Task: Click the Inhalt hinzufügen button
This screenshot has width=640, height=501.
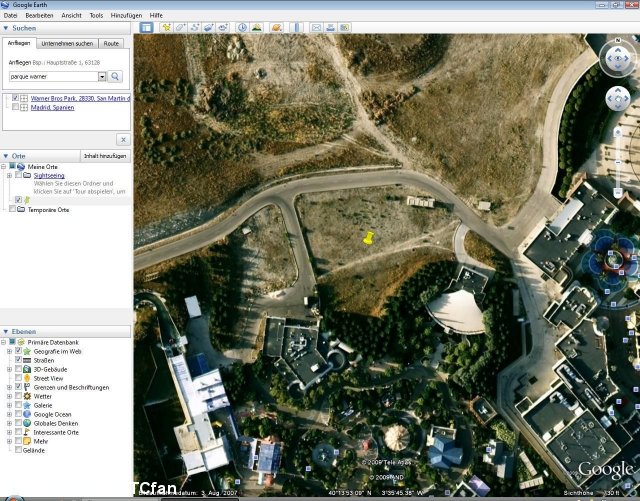Action: pos(105,156)
